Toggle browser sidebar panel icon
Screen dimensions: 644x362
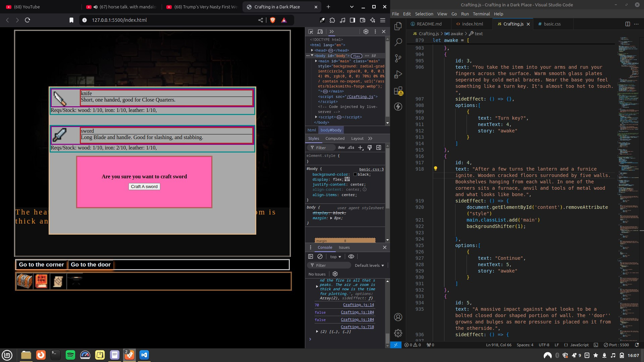(x=353, y=20)
